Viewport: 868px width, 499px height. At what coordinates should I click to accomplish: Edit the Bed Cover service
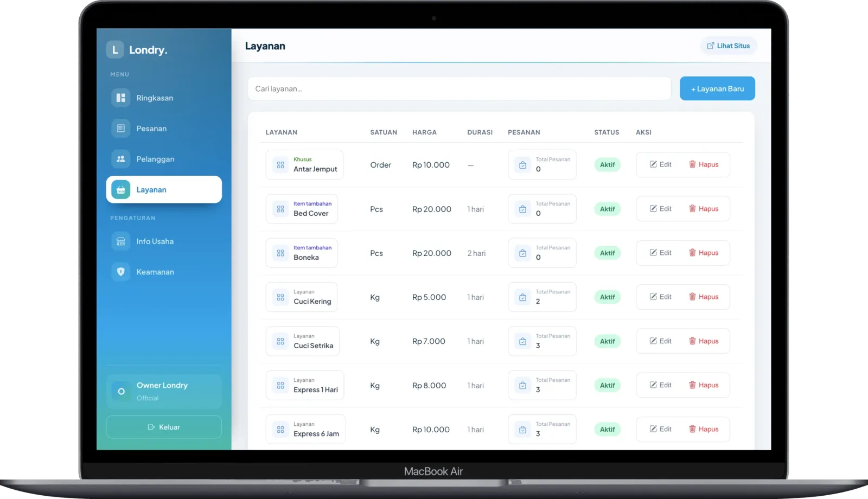pos(661,209)
